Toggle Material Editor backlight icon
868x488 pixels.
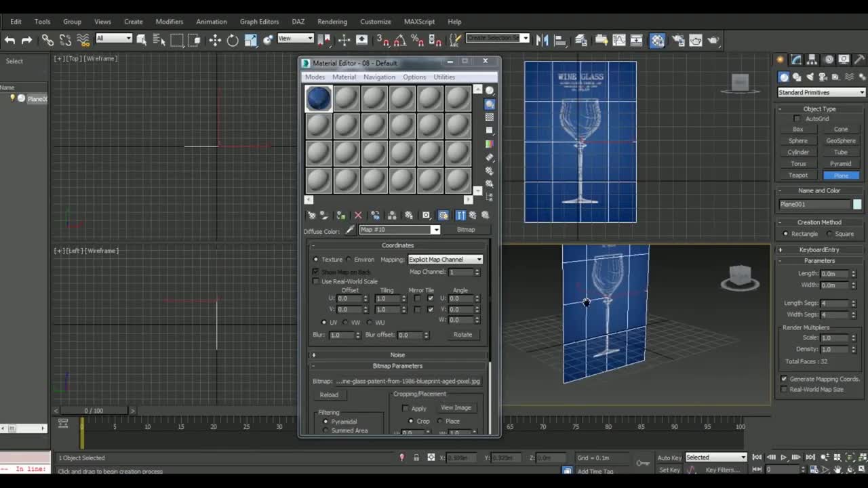pyautogui.click(x=490, y=104)
